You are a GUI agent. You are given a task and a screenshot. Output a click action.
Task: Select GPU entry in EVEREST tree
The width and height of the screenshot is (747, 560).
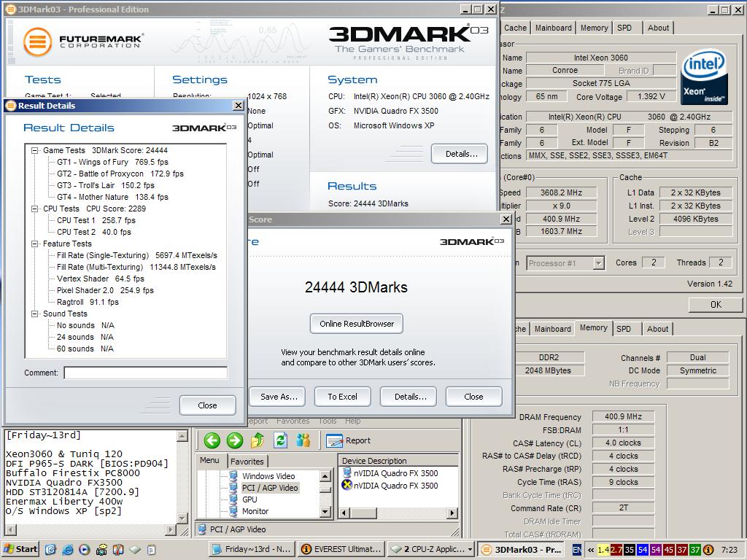(249, 499)
